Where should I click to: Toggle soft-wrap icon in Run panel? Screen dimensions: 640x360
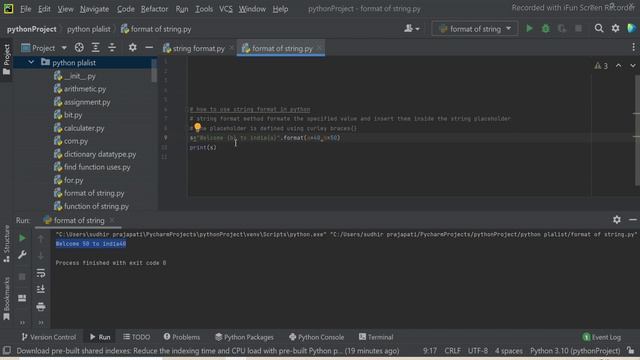(x=41, y=273)
